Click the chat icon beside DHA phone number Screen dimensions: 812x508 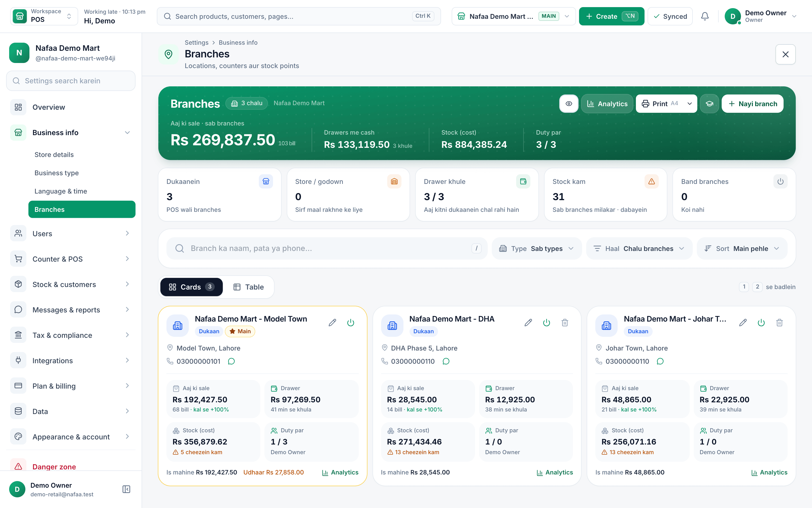pyautogui.click(x=446, y=361)
